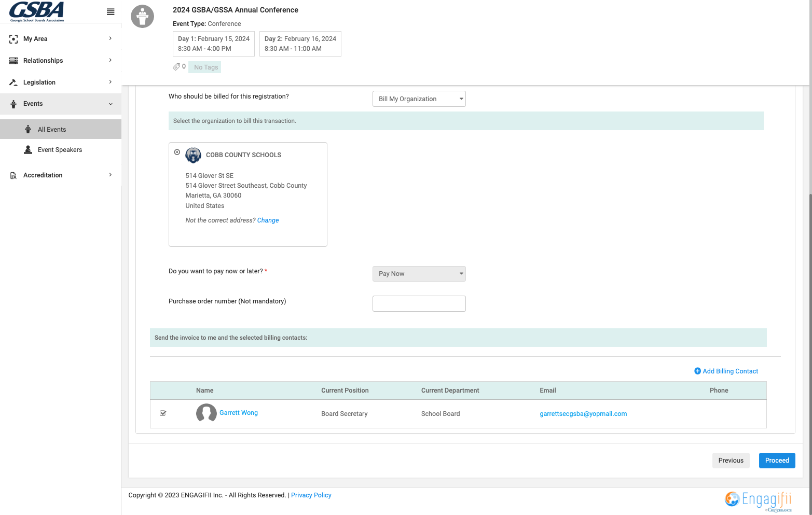Click the GSBA logo
This screenshot has height=515, width=812.
pos(37,11)
